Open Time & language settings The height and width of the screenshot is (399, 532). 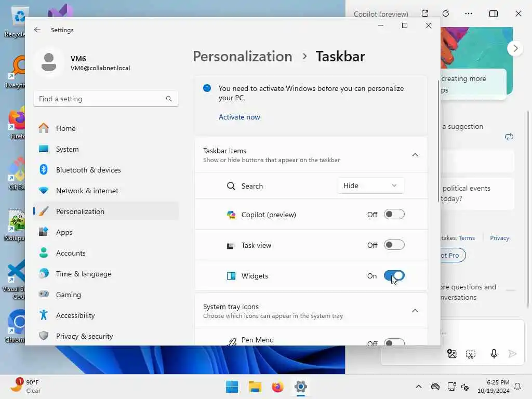click(106, 274)
